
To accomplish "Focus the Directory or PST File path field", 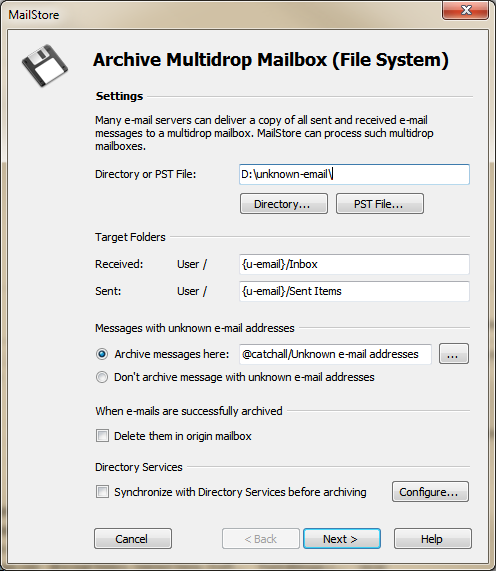I will (354, 174).
